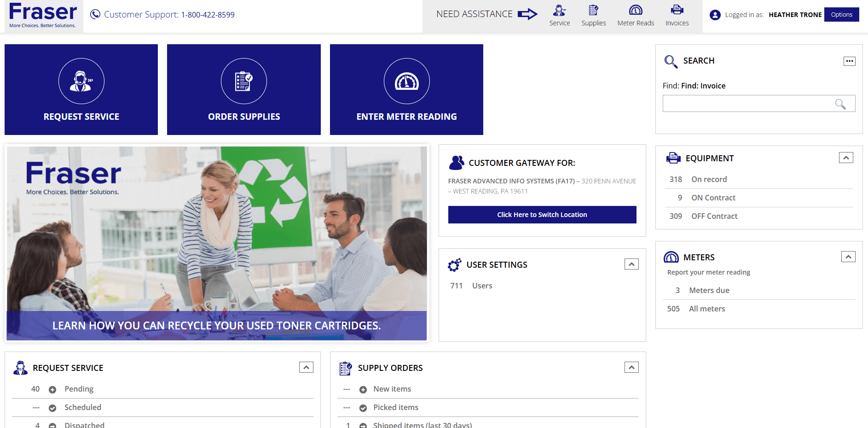This screenshot has width=868, height=428.
Task: Open the 318 On record equipment row
Action: point(759,179)
